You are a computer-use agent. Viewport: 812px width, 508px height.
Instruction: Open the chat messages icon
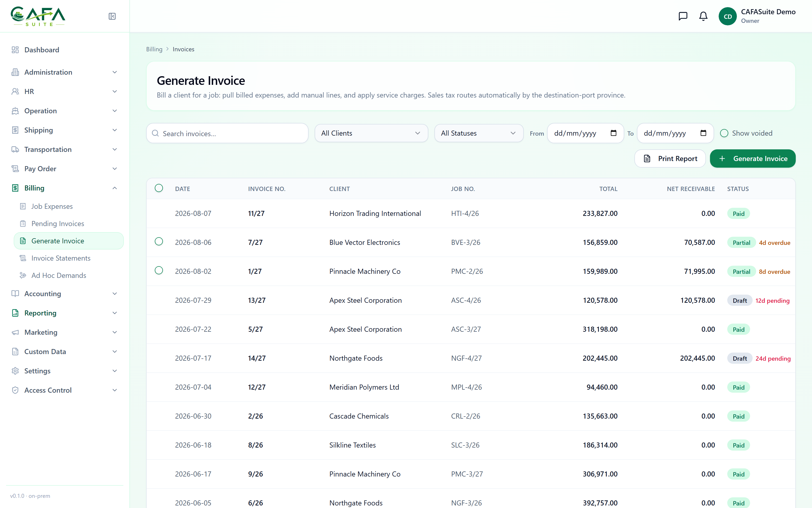683,16
